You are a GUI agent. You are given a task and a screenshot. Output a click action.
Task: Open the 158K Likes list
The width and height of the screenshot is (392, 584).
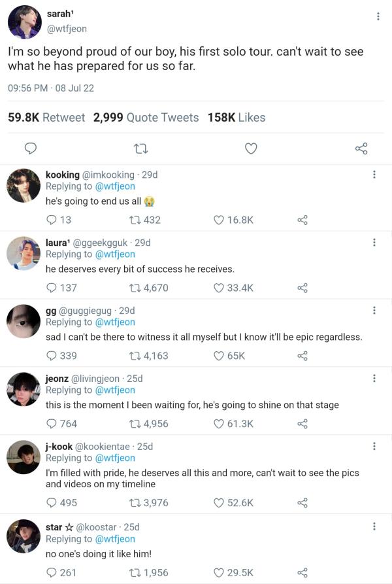coord(237,118)
